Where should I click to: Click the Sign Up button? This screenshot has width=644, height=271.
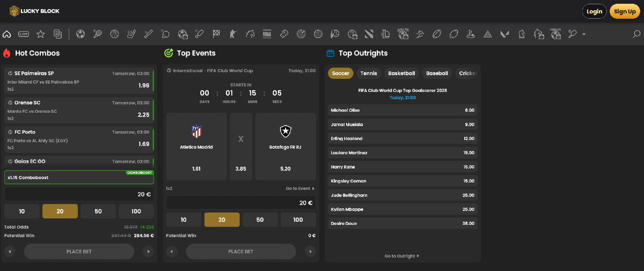point(625,11)
